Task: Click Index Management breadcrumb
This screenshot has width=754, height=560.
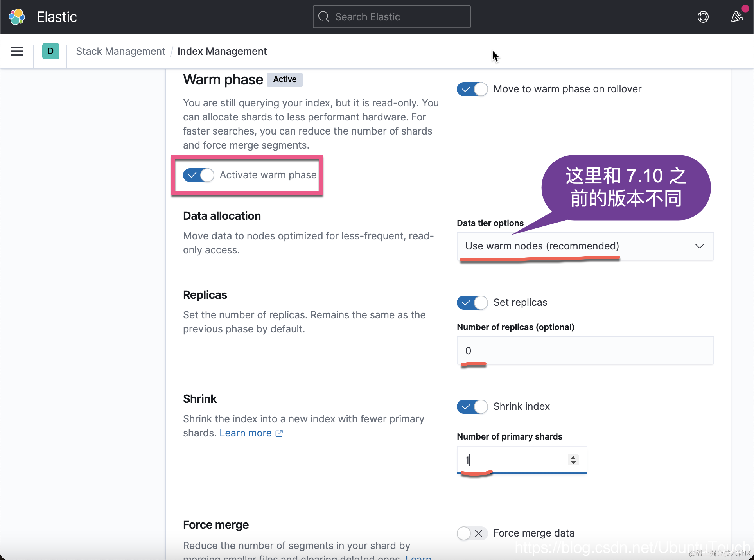Action: pyautogui.click(x=222, y=51)
